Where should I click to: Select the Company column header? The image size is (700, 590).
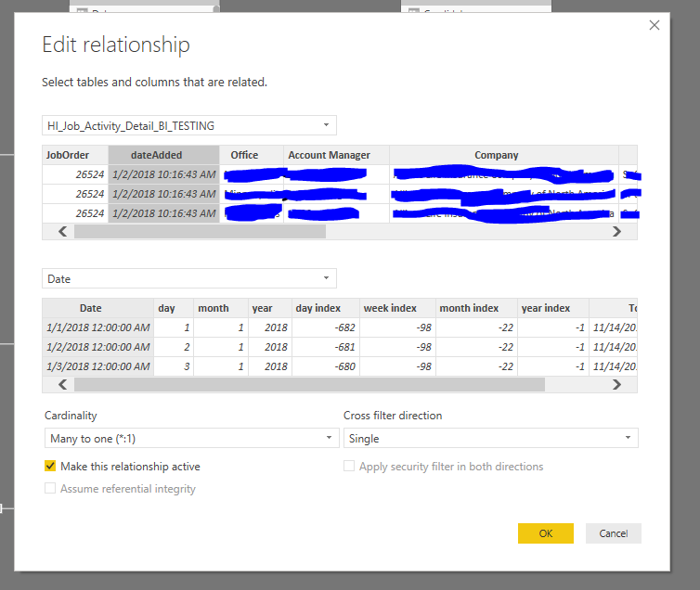(504, 155)
